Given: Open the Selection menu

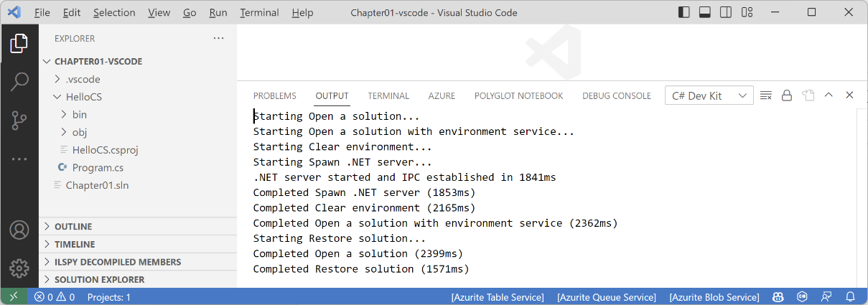Looking at the screenshot, I should point(114,12).
